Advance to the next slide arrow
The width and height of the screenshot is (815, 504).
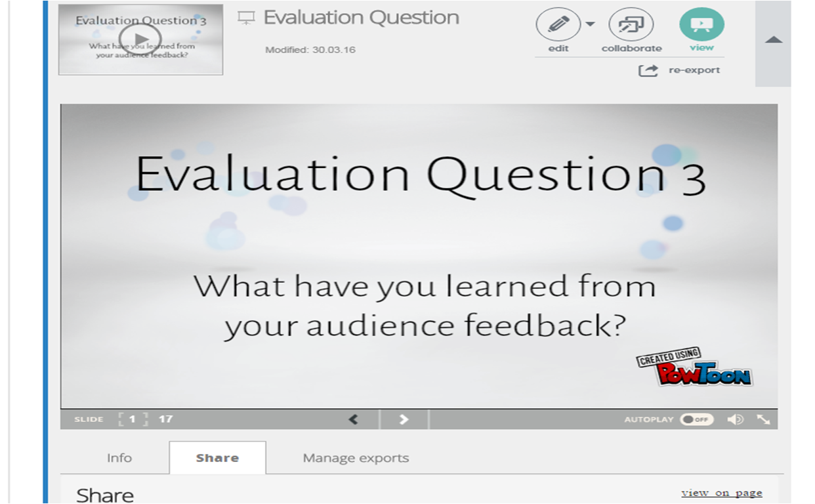pos(404,419)
